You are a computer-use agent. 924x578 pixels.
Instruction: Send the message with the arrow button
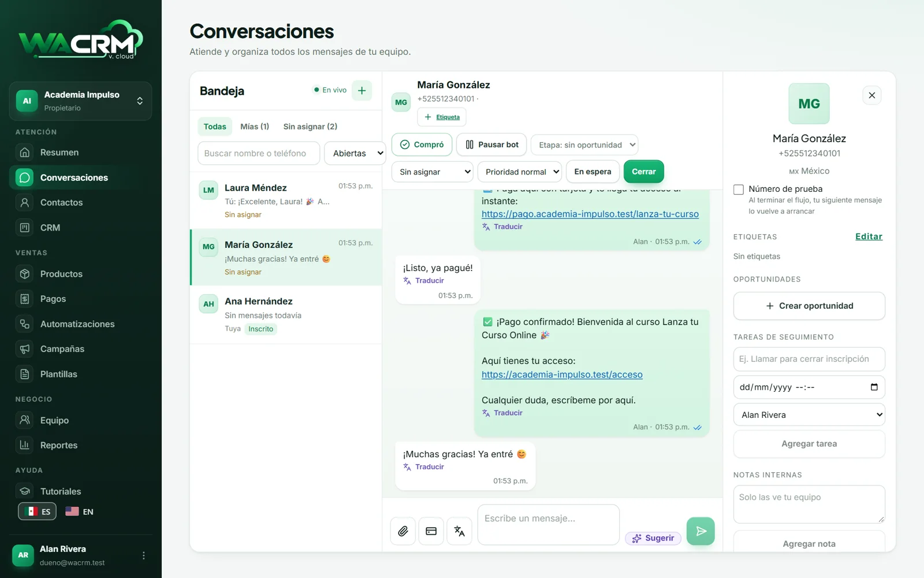pyautogui.click(x=701, y=531)
